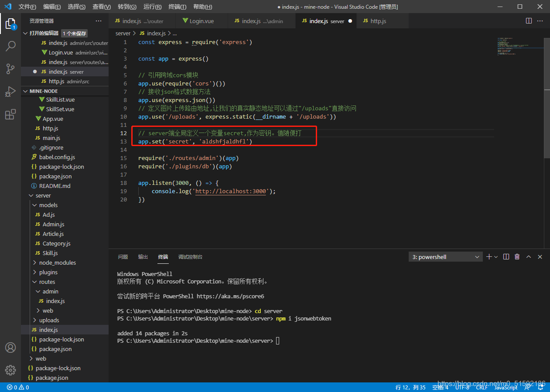Open the Extensions view
The width and height of the screenshot is (550, 392).
(10, 115)
